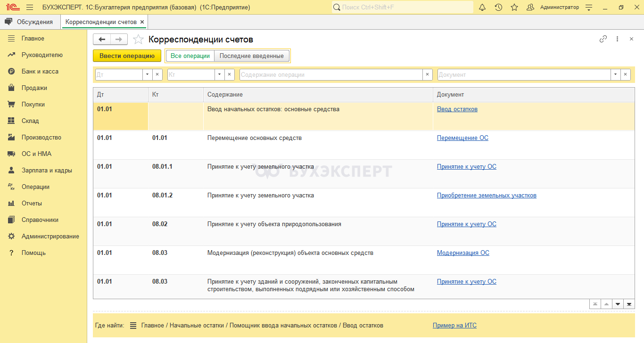Open the Документ filter dropdown
Screen dimensions: 644x343
[x=616, y=74]
